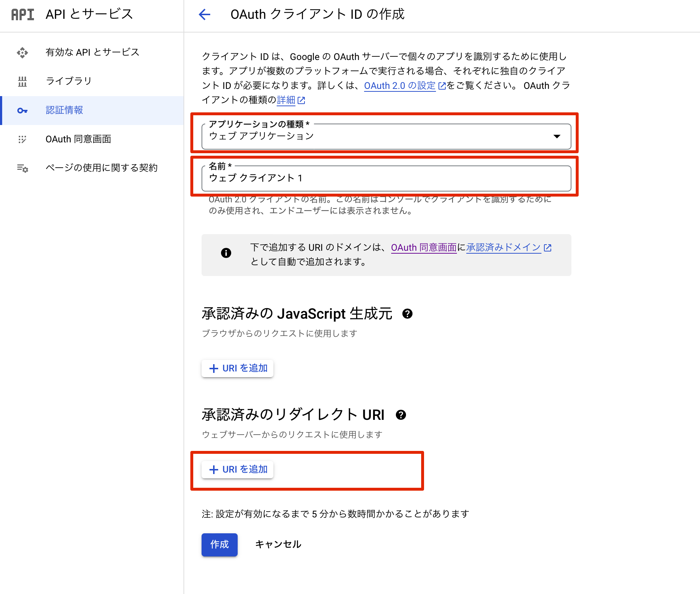Click external link icon after 承認済みドメイン

(x=548, y=248)
